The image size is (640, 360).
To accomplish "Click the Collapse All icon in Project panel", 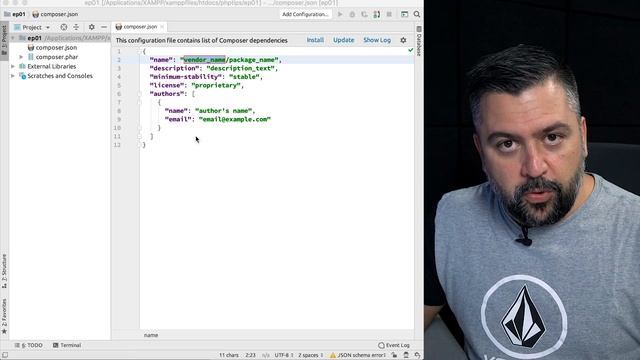I will coord(76,27).
